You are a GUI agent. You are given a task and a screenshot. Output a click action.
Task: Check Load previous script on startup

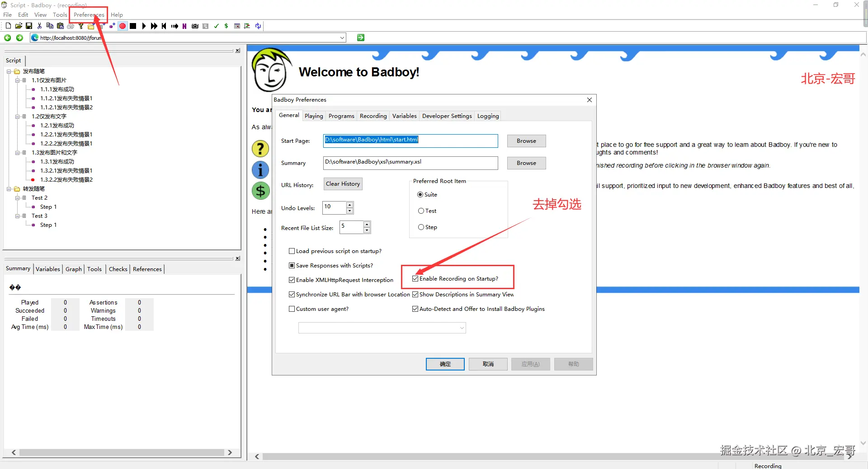pos(292,251)
